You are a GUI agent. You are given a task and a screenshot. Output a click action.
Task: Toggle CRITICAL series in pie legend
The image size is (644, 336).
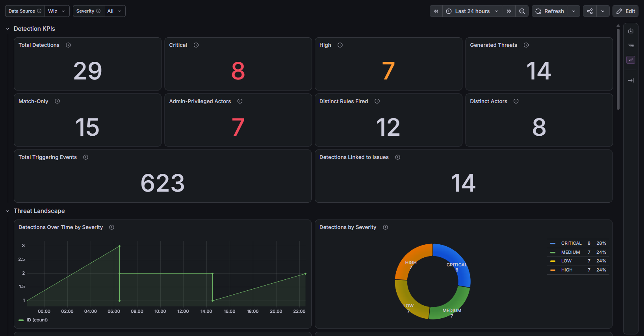pos(571,243)
